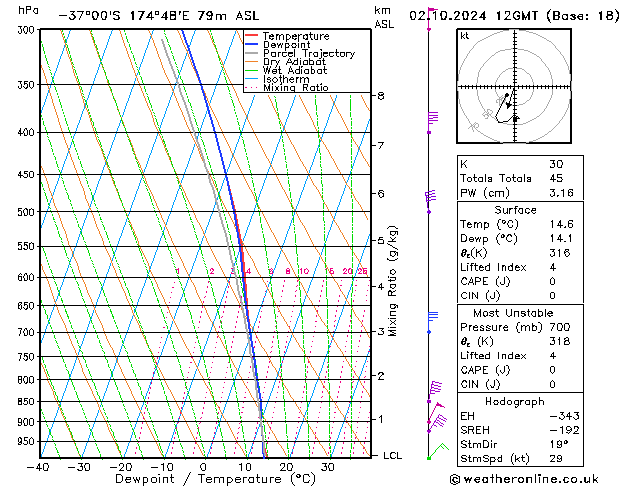Click the StmSpd (kt) value 29

pos(556,459)
